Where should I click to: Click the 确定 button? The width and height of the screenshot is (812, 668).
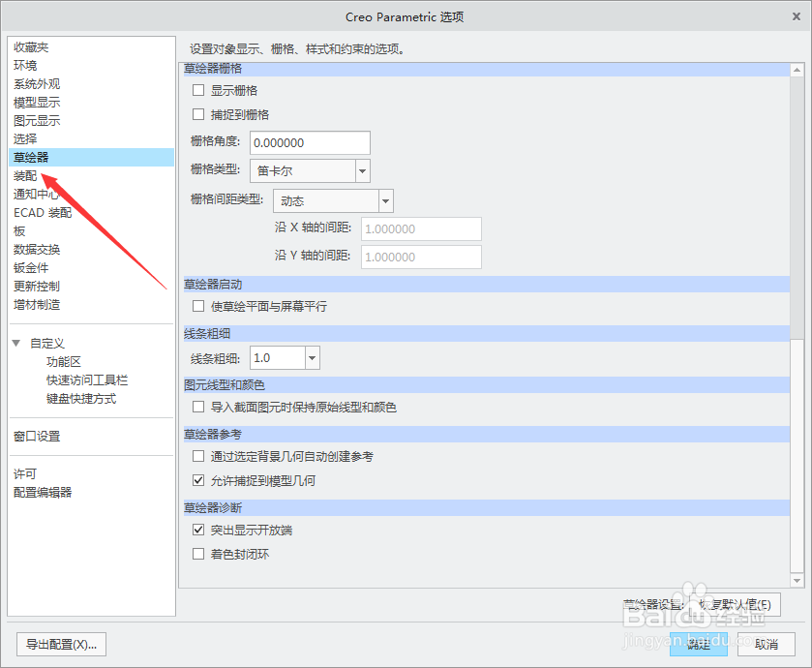point(699,644)
